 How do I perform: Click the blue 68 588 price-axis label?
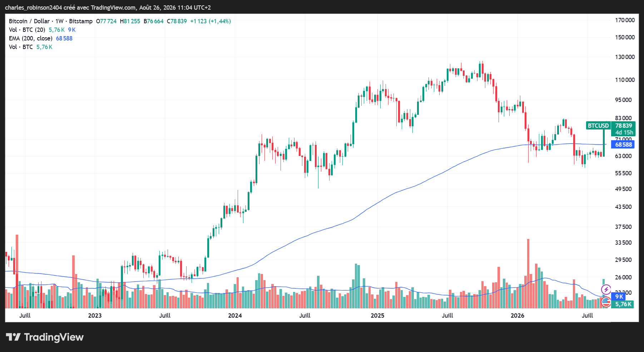tap(623, 145)
